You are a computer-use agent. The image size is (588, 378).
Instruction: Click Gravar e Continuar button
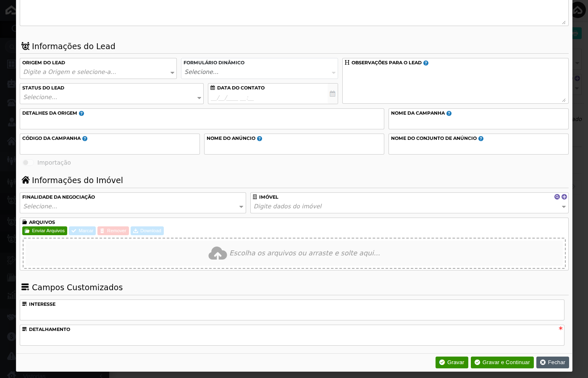(x=502, y=362)
